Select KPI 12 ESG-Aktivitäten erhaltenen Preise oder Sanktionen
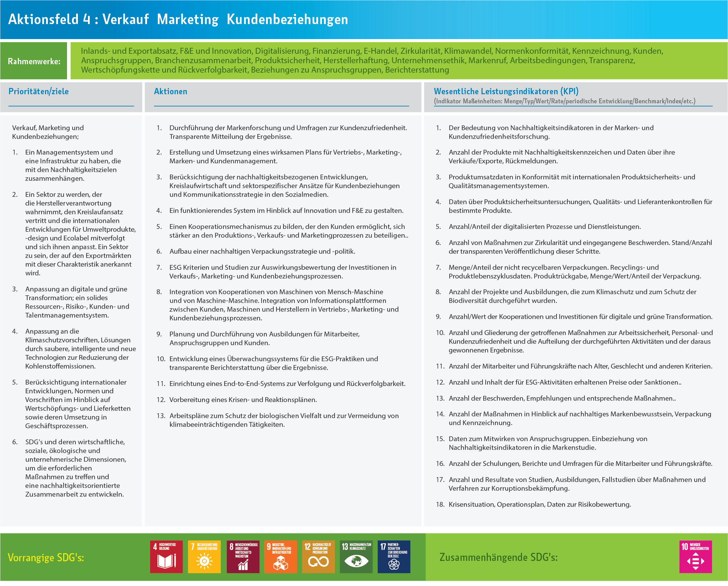 point(558,382)
